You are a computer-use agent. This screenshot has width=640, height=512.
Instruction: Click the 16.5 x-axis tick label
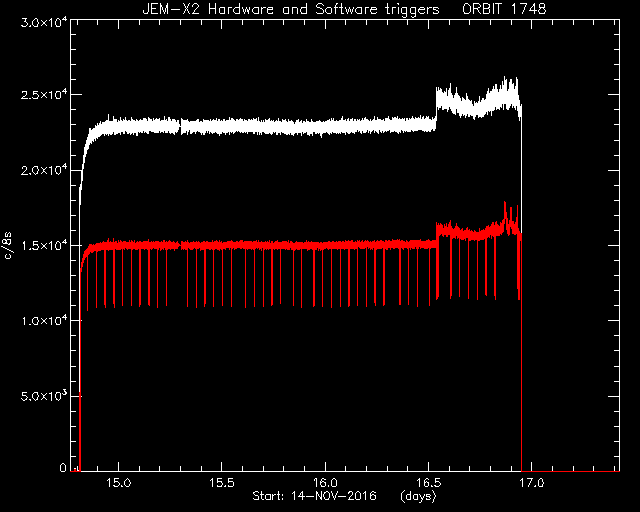(x=429, y=483)
